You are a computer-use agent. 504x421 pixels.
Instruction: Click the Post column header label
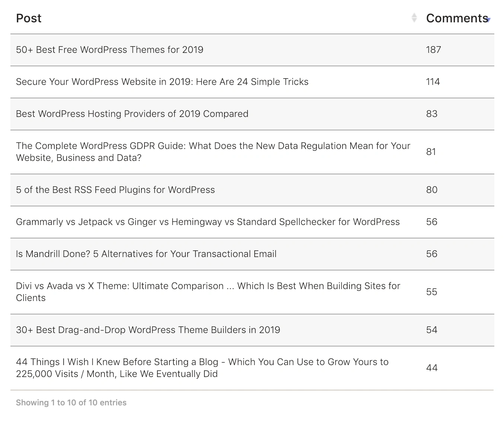pyautogui.click(x=29, y=18)
